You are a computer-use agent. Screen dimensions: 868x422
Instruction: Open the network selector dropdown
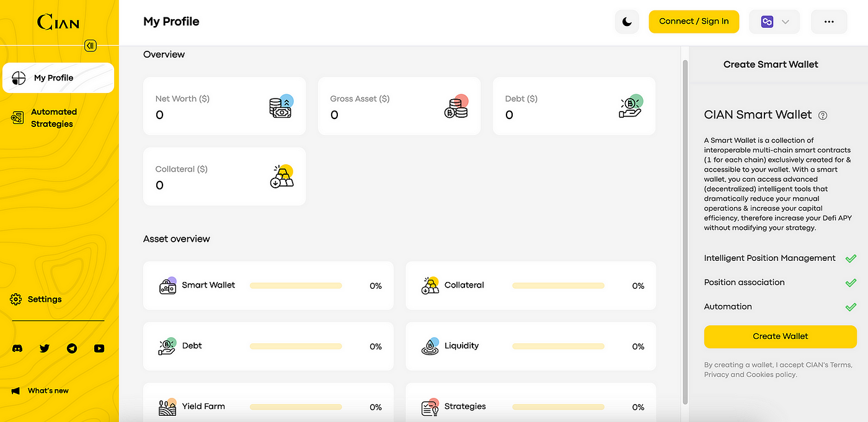[774, 22]
